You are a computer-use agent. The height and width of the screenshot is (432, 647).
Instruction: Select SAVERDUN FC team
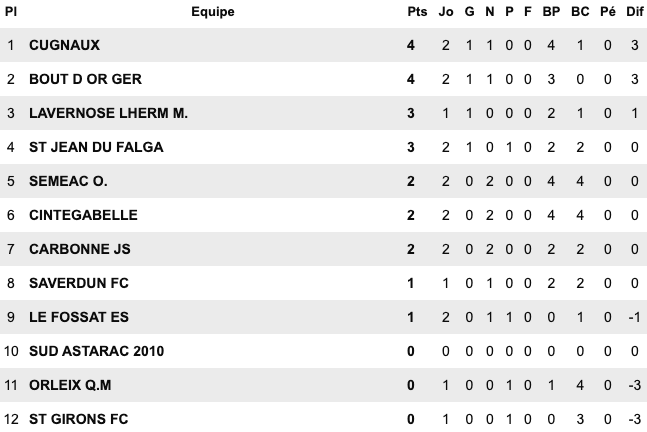point(79,284)
